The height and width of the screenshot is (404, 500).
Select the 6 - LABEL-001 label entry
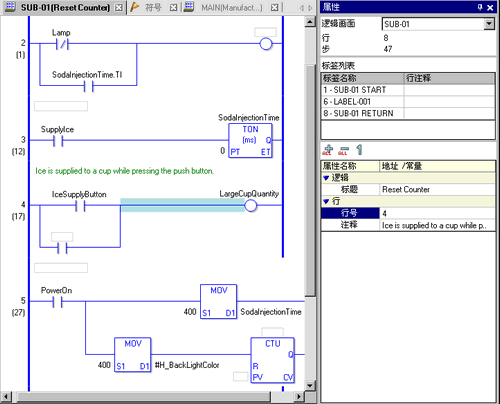point(363,102)
